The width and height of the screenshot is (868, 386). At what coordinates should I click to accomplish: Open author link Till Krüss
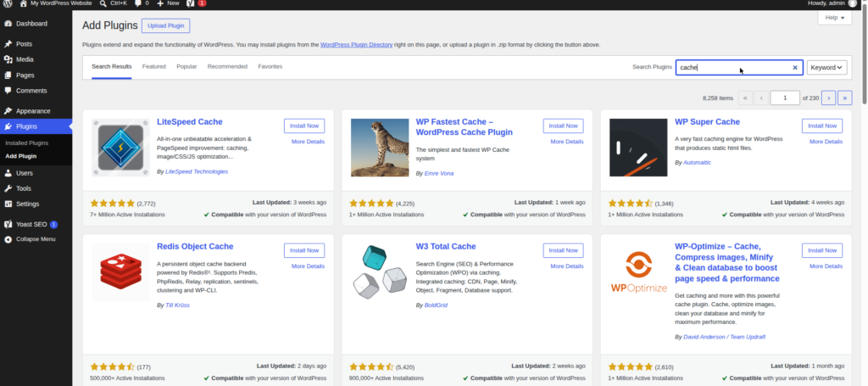click(177, 305)
